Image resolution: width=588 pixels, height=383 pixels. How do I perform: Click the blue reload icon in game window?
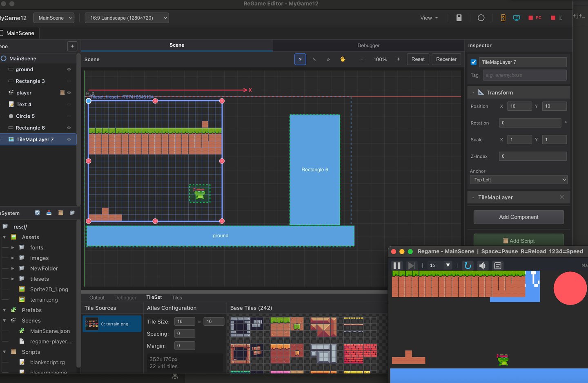click(468, 266)
